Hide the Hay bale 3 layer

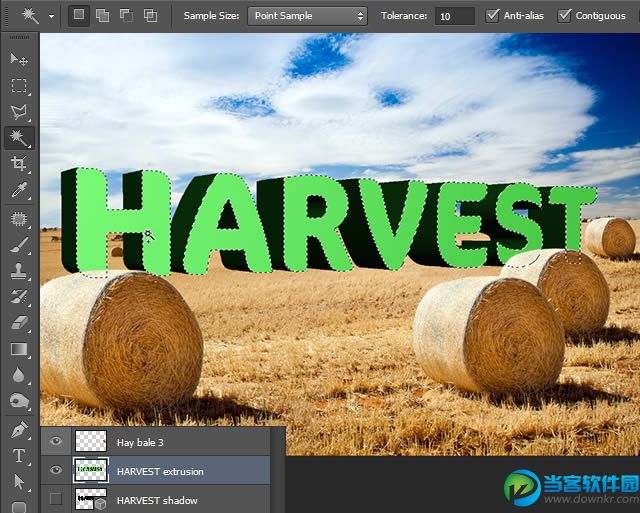pyautogui.click(x=56, y=441)
